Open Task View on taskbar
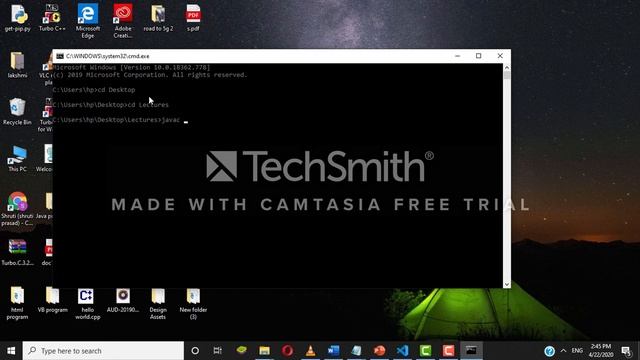Screen dimensions: 640x360 pyautogui.click(x=218, y=351)
